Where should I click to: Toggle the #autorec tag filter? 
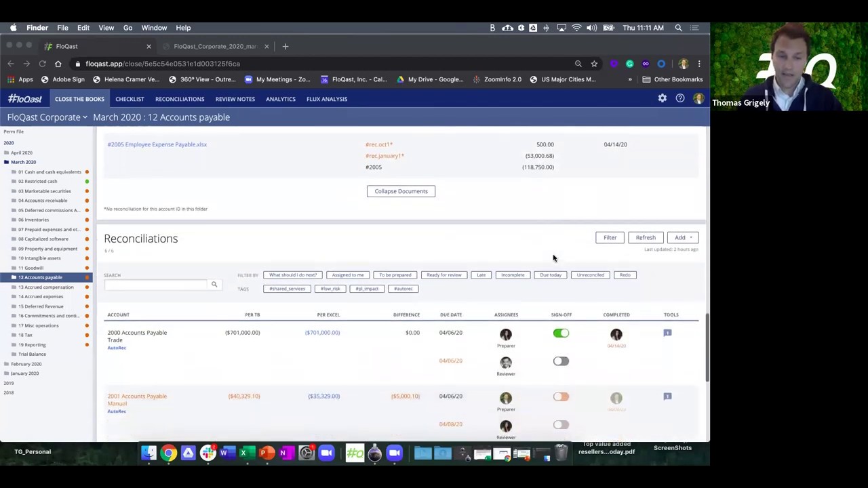[403, 289]
